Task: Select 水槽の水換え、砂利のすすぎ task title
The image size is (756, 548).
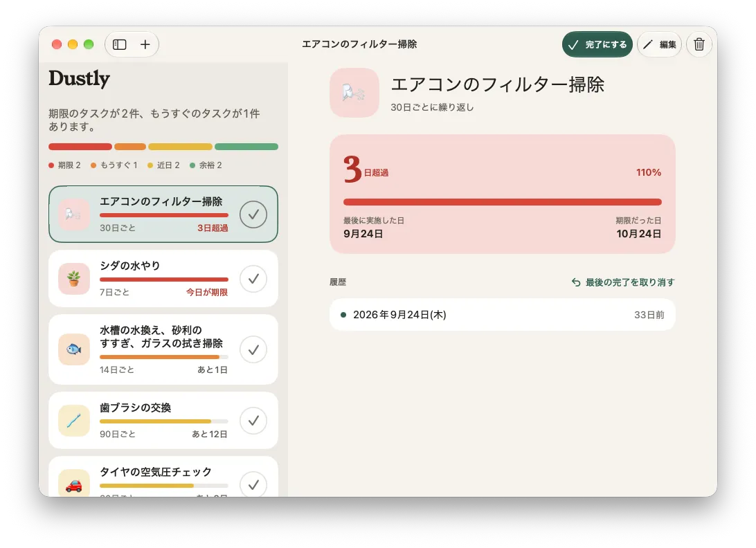Action: [x=161, y=336]
